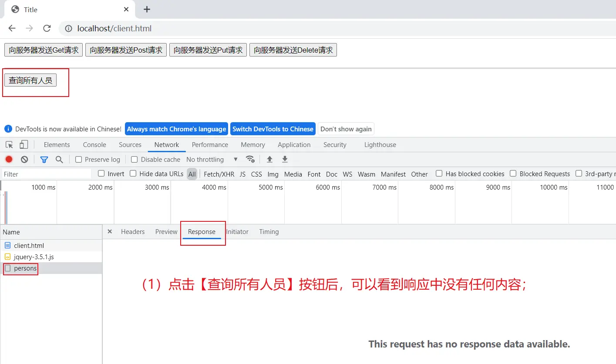616x364 pixels.
Task: Open the No throttling dropdown
Action: pyautogui.click(x=212, y=160)
